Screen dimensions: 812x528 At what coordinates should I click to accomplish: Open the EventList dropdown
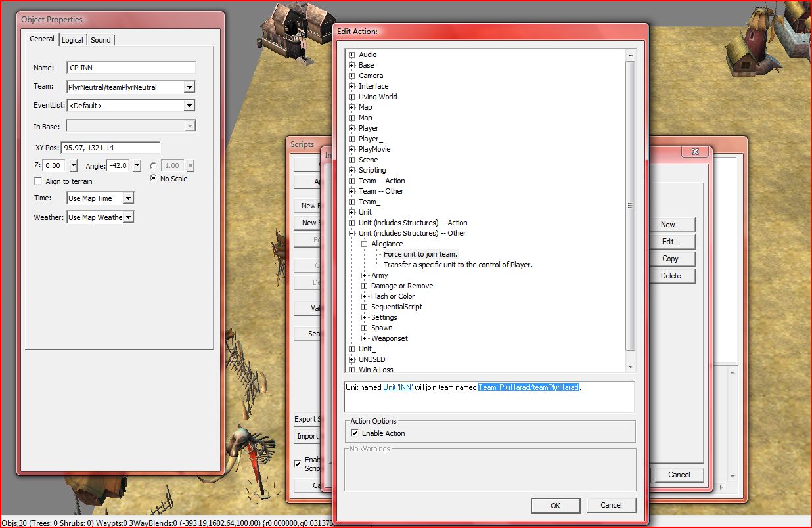click(x=189, y=106)
